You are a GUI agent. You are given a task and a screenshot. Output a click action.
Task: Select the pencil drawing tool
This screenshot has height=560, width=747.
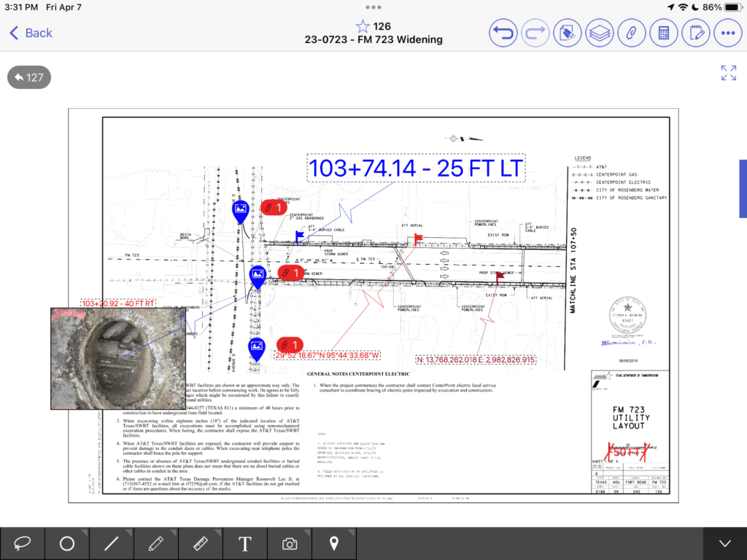coord(155,543)
